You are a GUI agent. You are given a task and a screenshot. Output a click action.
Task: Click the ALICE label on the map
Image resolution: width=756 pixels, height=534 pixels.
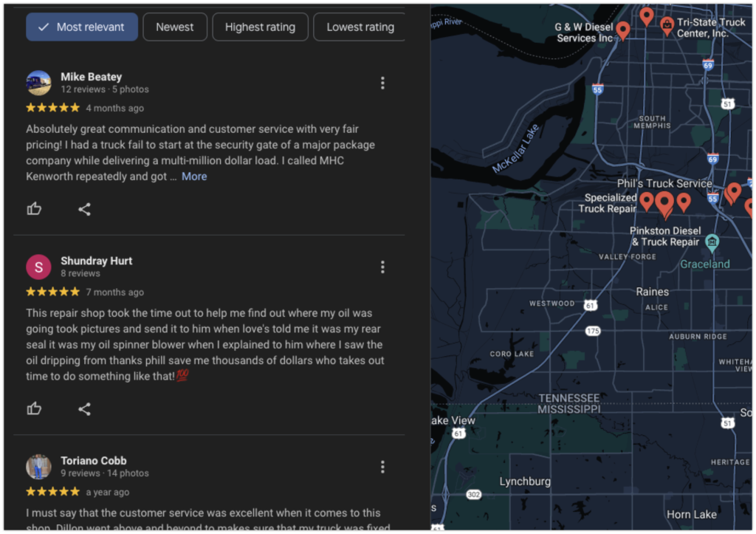(656, 307)
